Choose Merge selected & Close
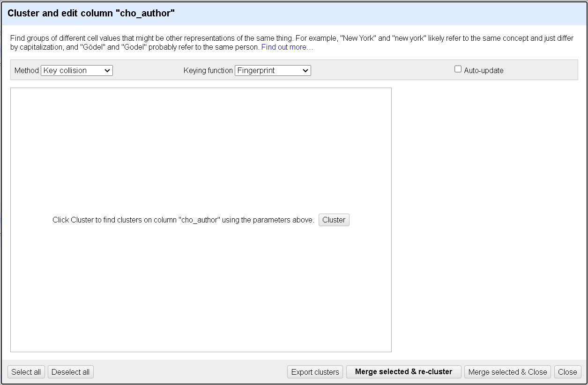Screen dimensions: 588x385 507,372
